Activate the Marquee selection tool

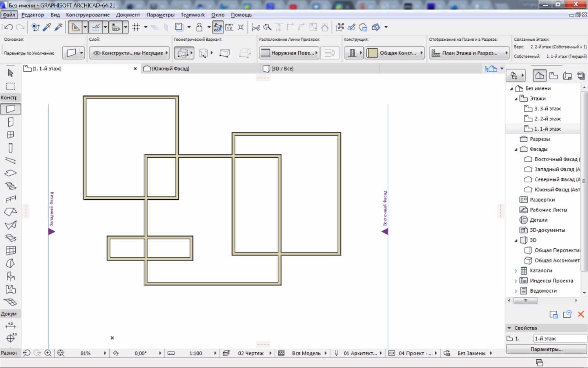point(11,86)
